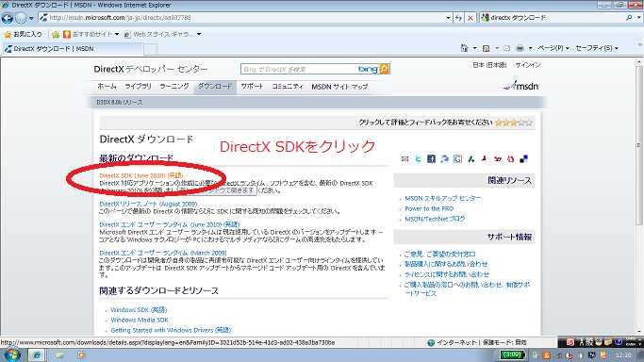The height and width of the screenshot is (362, 644).
Task: Open the Favorites star button
Action: tap(8, 35)
